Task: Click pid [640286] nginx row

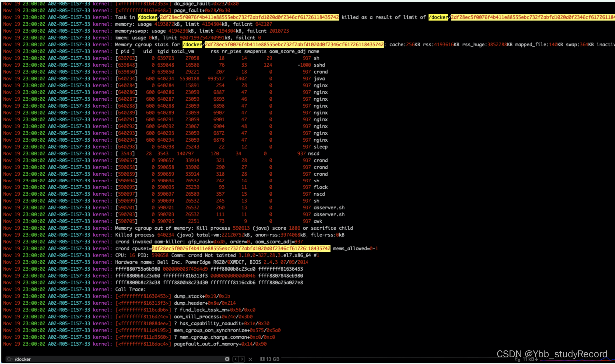Action: point(126,92)
